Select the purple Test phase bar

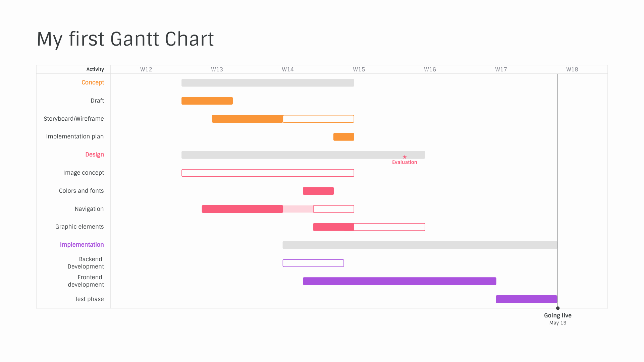click(x=526, y=299)
